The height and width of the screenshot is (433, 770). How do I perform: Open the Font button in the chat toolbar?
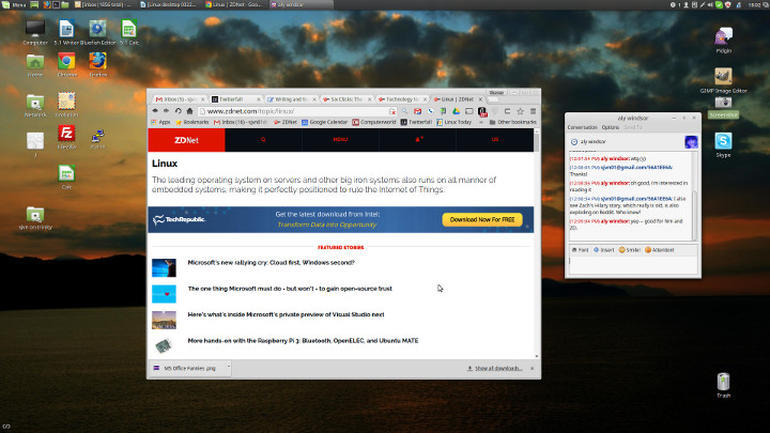[x=580, y=250]
